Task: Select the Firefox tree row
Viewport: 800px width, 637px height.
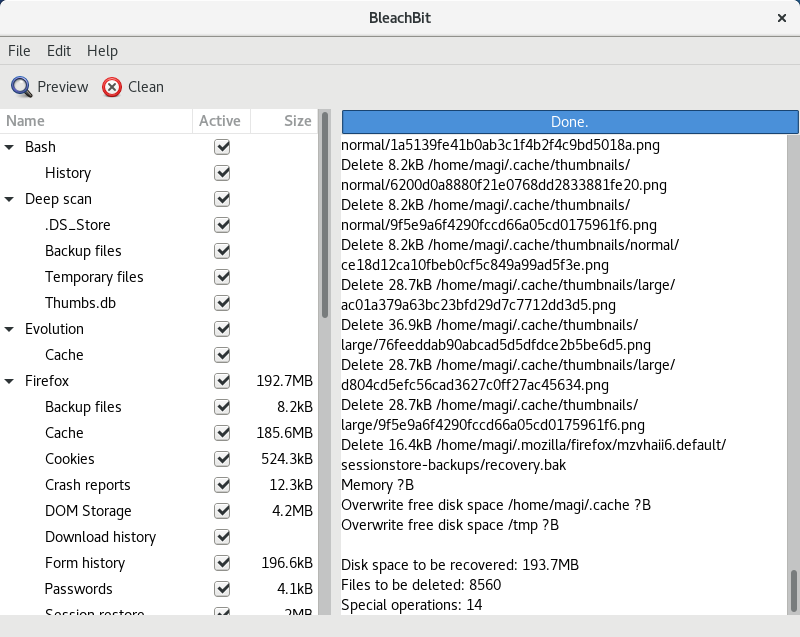Action: 159,381
